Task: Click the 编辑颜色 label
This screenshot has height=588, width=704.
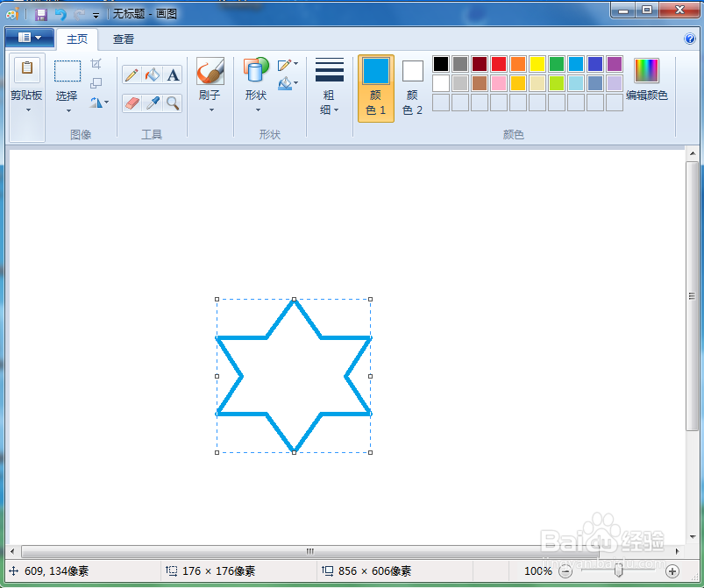Action: pyautogui.click(x=647, y=96)
